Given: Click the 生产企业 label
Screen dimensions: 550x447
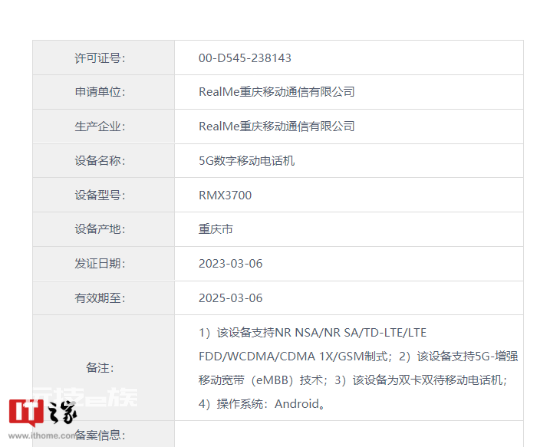Looking at the screenshot, I should click(x=100, y=126).
